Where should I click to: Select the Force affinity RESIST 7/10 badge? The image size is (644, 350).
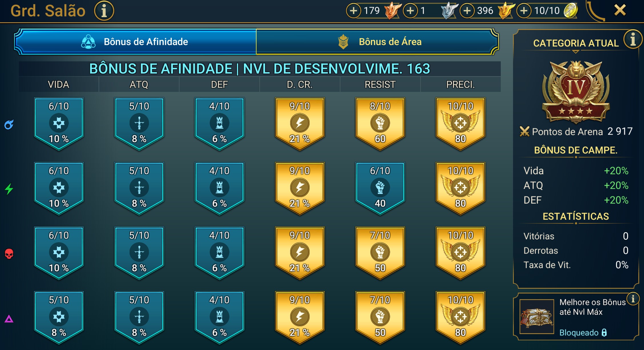click(380, 253)
